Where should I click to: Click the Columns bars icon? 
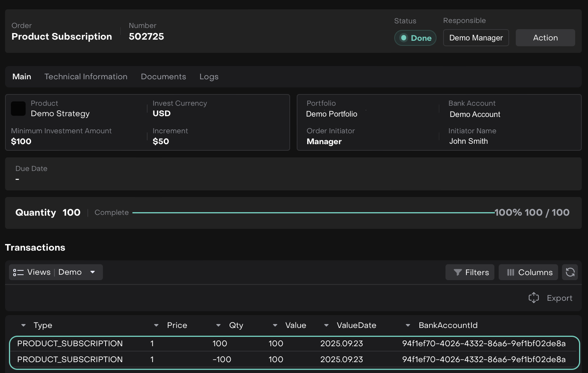510,272
